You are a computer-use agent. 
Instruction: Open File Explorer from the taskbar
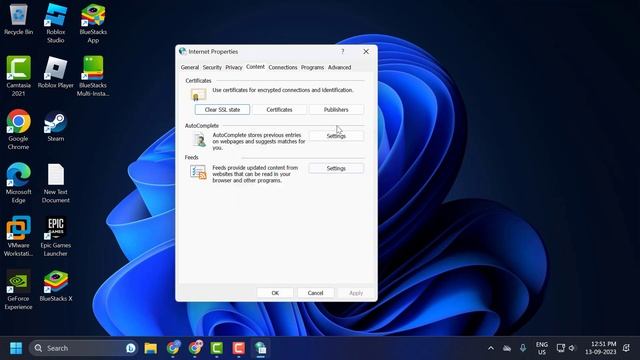[x=151, y=348]
